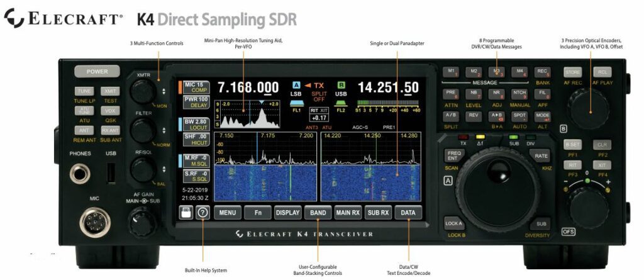Open the BW 2.80 LOCUT soft control

[x=196, y=125]
